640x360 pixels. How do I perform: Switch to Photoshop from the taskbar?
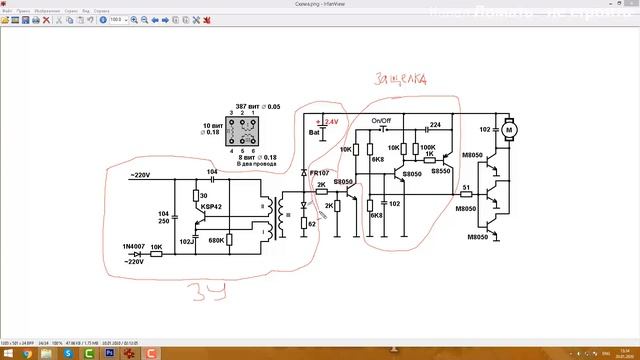pos(109,353)
